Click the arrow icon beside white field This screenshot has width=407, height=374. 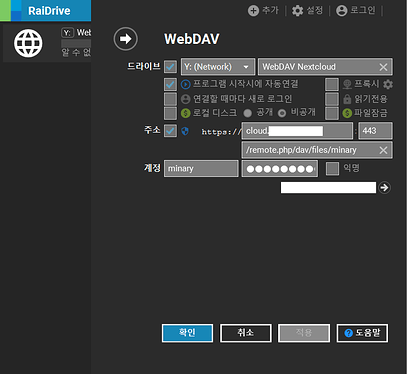coord(384,187)
